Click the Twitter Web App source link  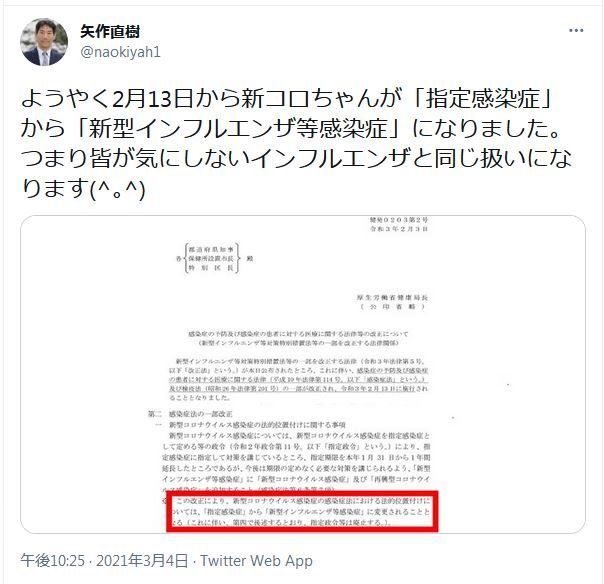[x=256, y=561]
